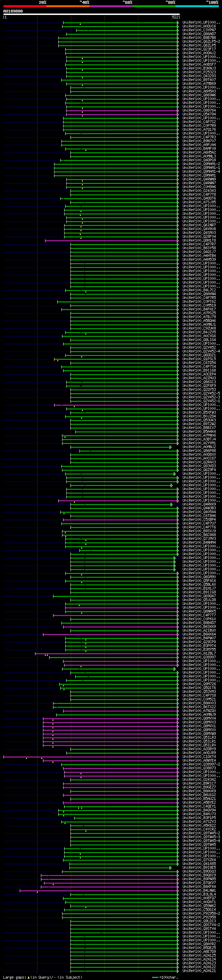Click the purple ~60% identity color segment
Image resolution: width=222 pixels, height=980 pixels.
tap(111, 6)
